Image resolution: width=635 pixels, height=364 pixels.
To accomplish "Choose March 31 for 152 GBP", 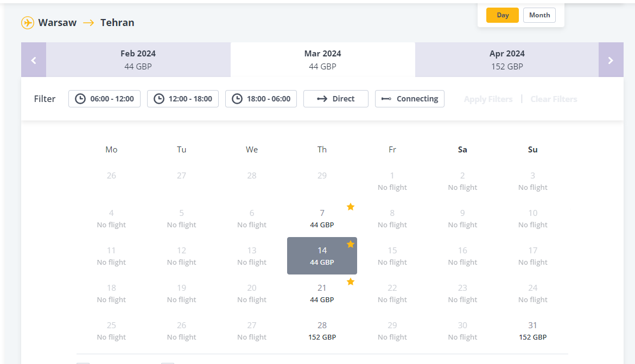I will (532, 331).
